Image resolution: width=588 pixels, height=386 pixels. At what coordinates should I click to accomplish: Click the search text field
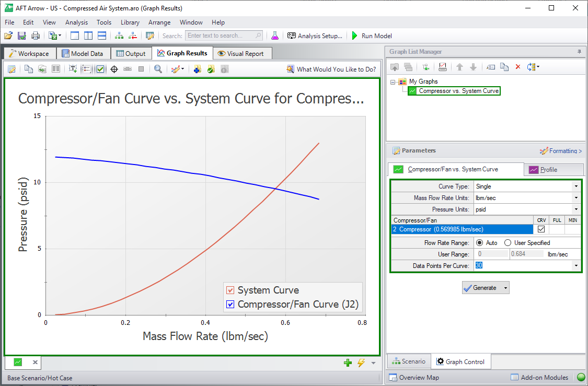click(224, 36)
